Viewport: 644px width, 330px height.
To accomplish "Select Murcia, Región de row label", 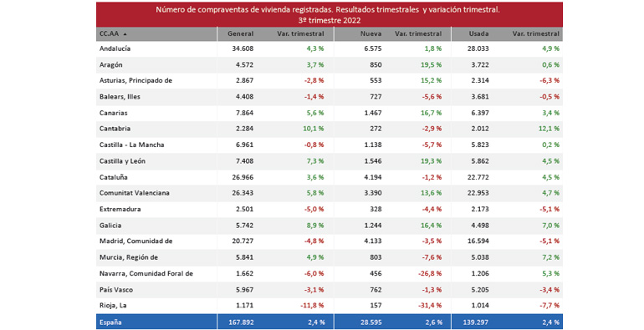I will click(129, 257).
